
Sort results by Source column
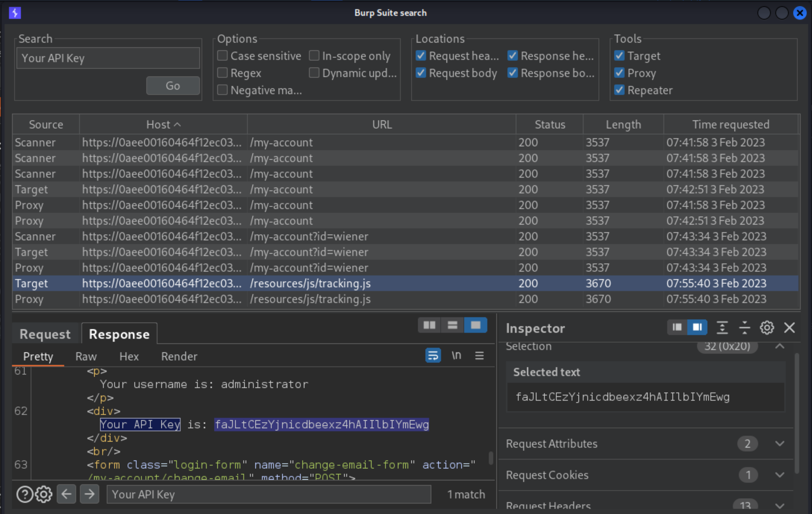[x=46, y=125]
